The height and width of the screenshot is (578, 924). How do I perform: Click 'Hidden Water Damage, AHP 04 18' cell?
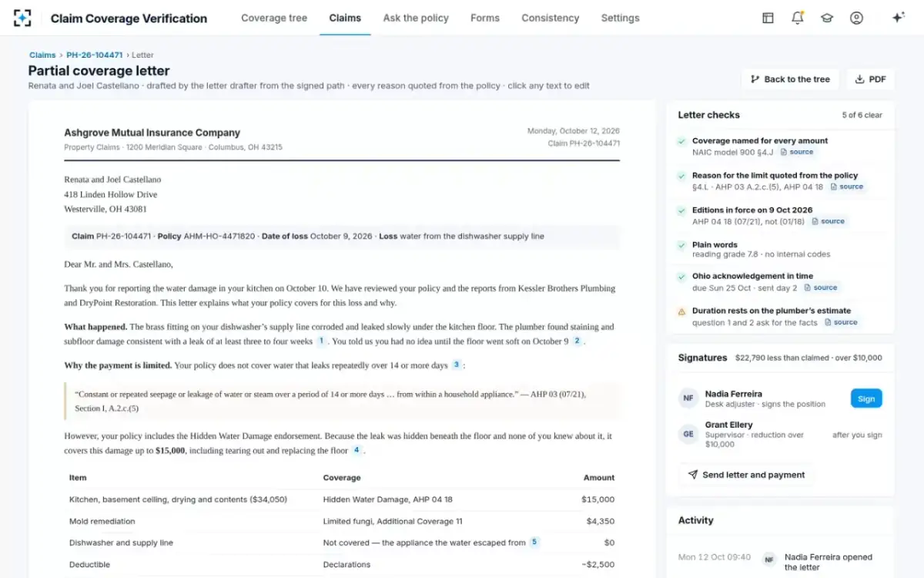[388, 499]
